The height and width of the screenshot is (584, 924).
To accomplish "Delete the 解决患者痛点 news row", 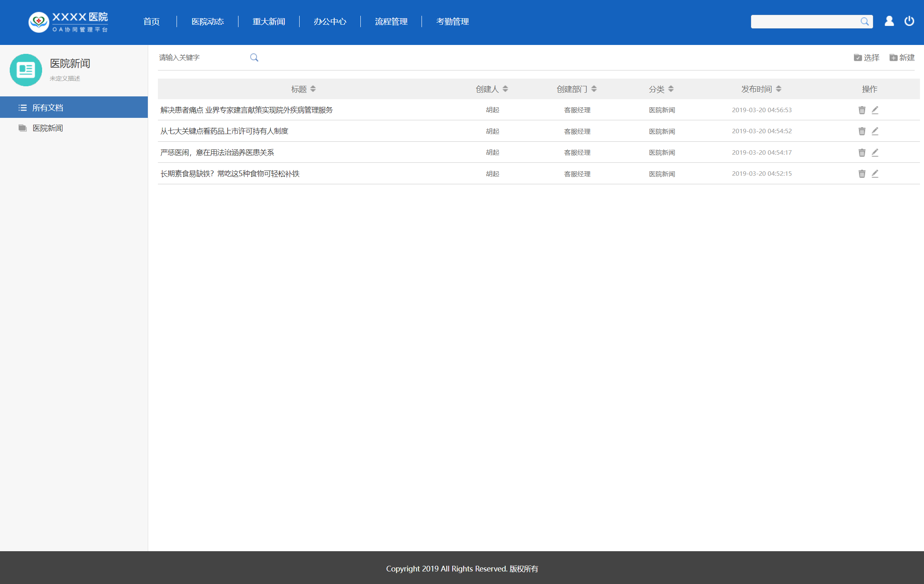I will pyautogui.click(x=862, y=110).
